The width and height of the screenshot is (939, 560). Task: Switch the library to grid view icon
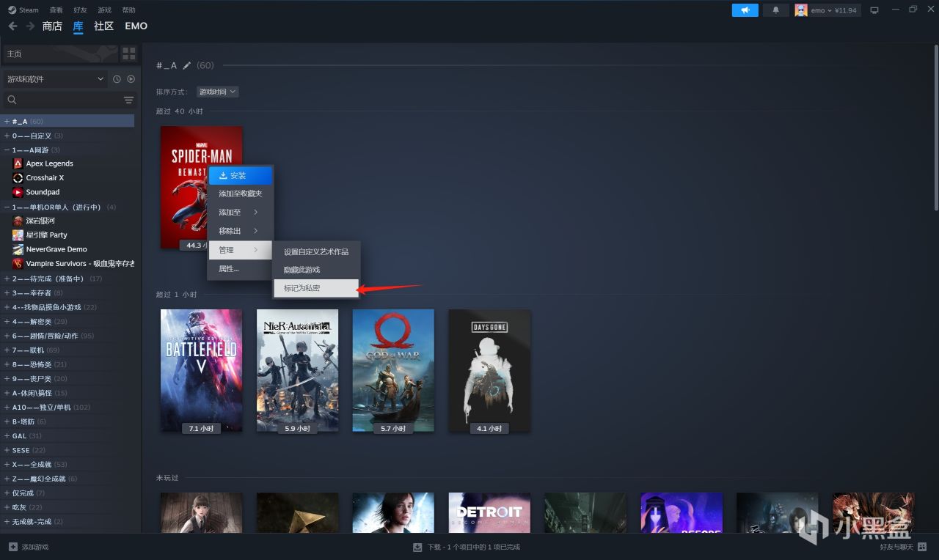click(129, 54)
